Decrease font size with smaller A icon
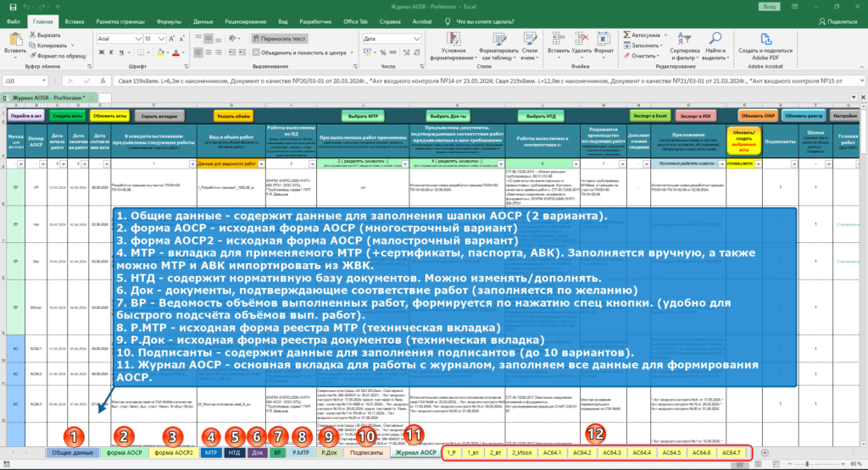Screen dimensions: 868x470 coord(181,39)
